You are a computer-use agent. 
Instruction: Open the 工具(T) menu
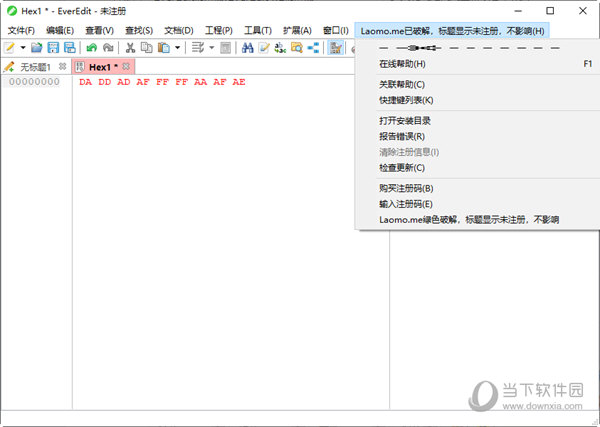click(x=258, y=31)
